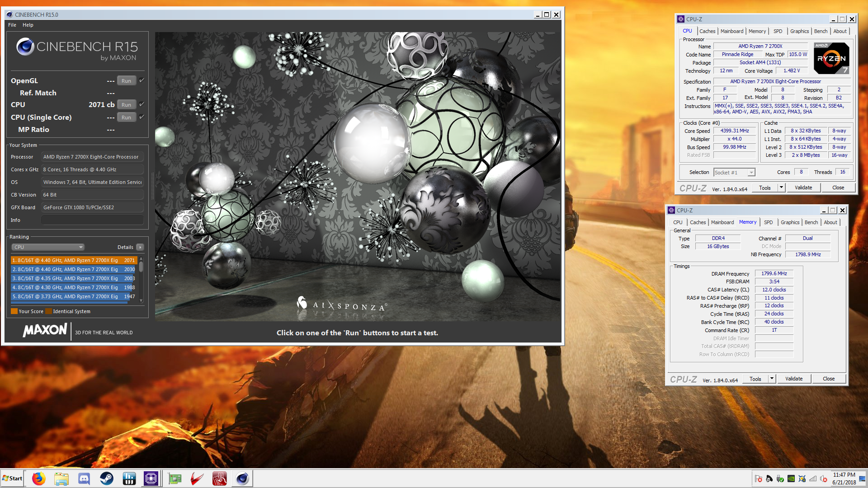Open the green graphics card icon in taskbar
The height and width of the screenshot is (488, 868).
(175, 479)
